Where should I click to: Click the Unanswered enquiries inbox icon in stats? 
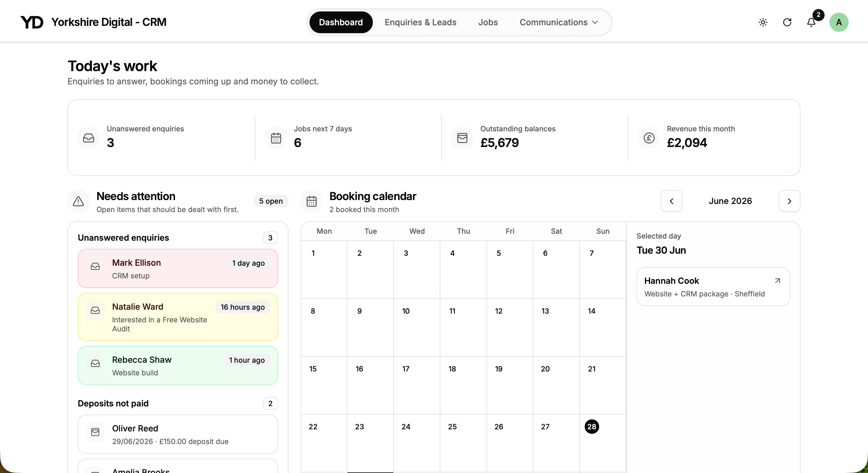(89, 138)
